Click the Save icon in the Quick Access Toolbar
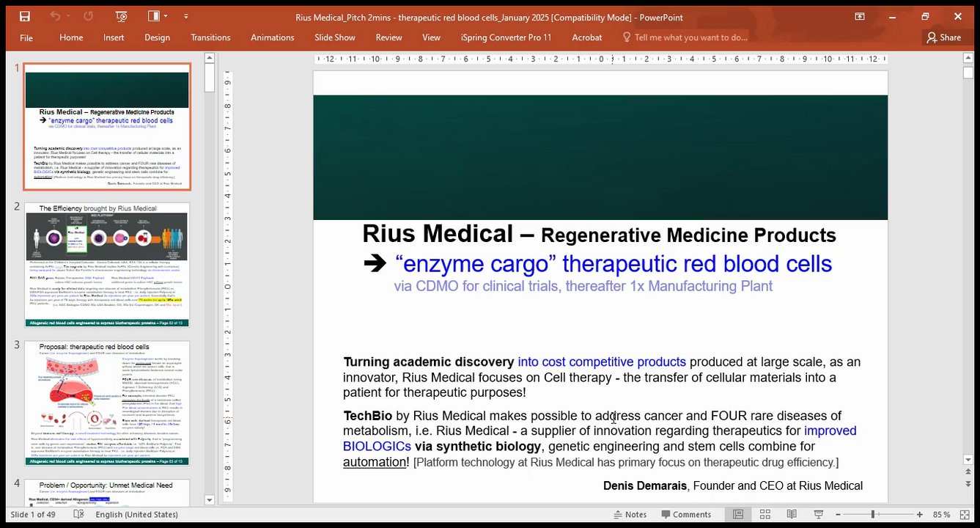 tap(25, 16)
